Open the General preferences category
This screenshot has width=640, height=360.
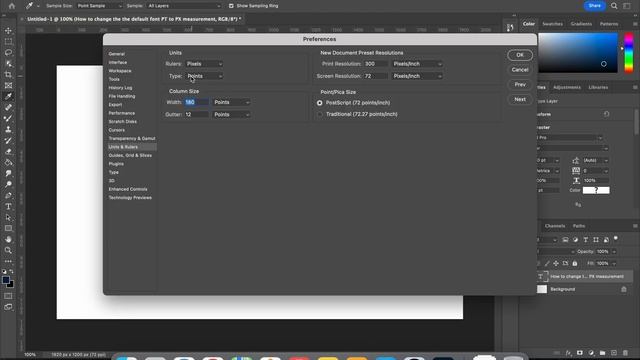pyautogui.click(x=116, y=54)
